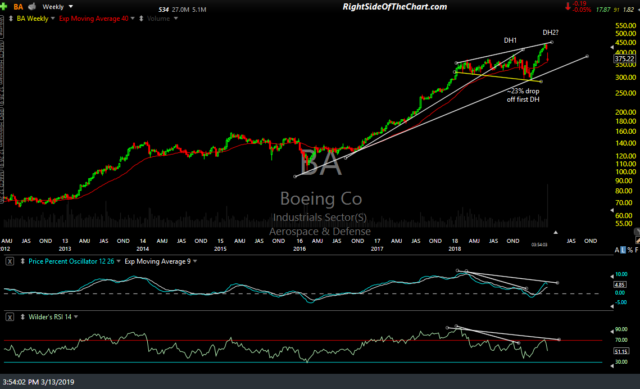The width and height of the screenshot is (640, 389).
Task: Click the red down arrow price change icon
Action: tap(568, 7)
